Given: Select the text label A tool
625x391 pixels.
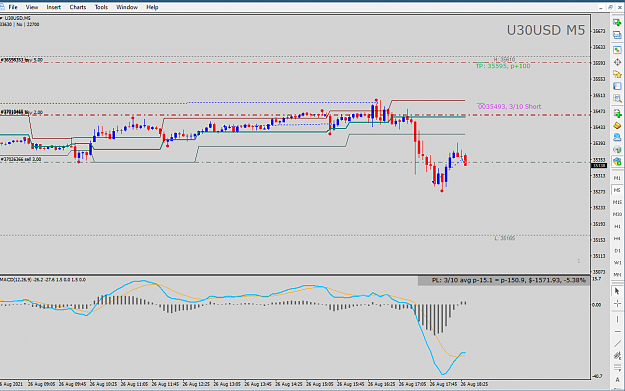Looking at the screenshot, I should click(617, 380).
